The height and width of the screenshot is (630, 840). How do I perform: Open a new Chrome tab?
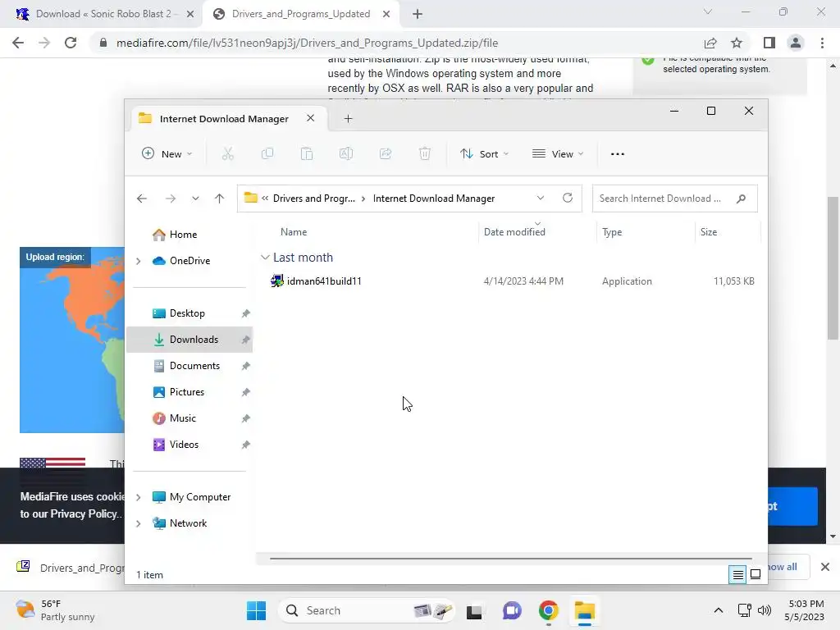click(x=418, y=14)
